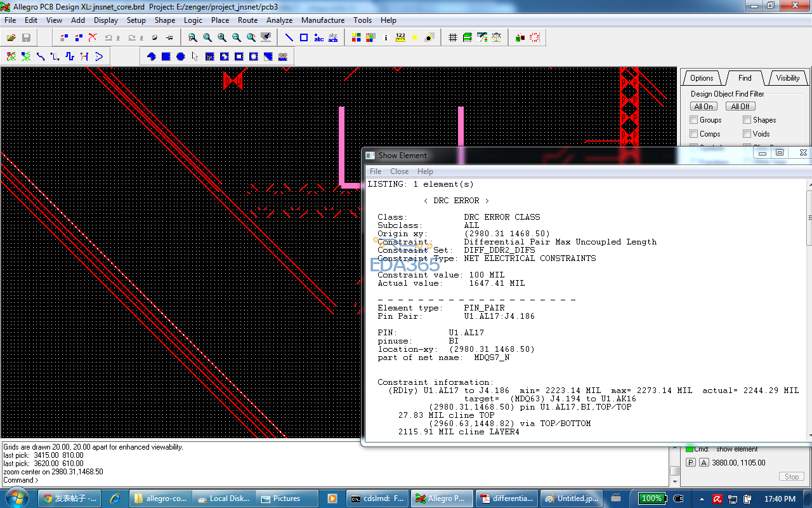Screen dimensions: 812x508
Task: Click the Add Rectangle tool icon
Action: (x=304, y=38)
